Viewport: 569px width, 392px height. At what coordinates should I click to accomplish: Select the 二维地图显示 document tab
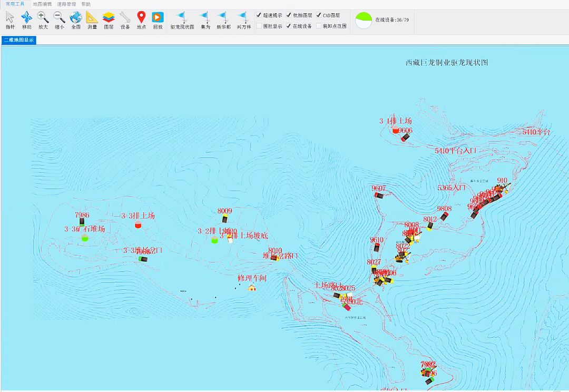(19, 40)
